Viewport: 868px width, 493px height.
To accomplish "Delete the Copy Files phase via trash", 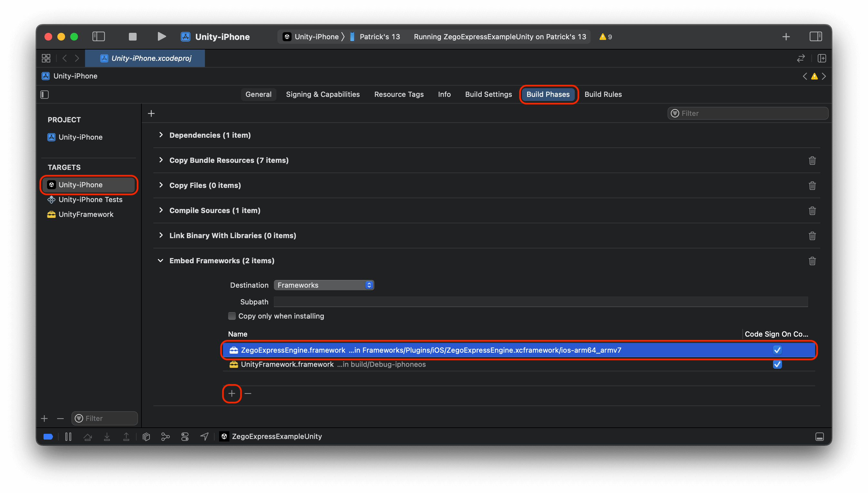I will pyautogui.click(x=812, y=186).
